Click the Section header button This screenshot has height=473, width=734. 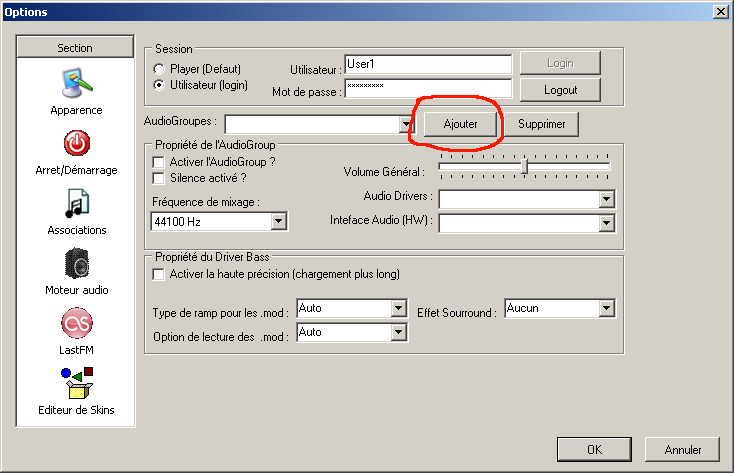coord(75,47)
